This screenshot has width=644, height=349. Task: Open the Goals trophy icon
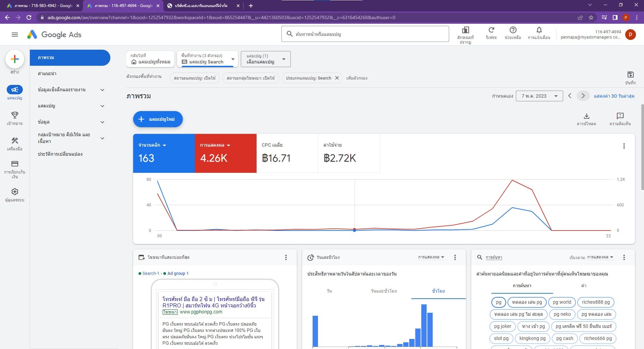point(14,115)
